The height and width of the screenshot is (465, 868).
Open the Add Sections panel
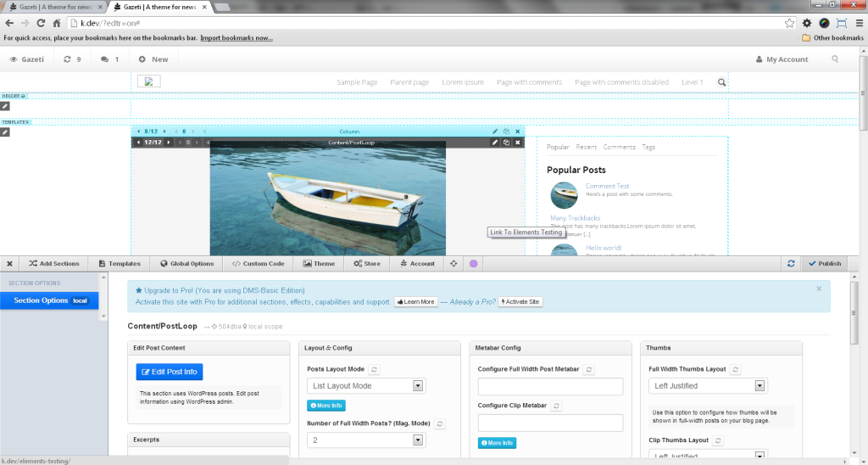(x=54, y=264)
